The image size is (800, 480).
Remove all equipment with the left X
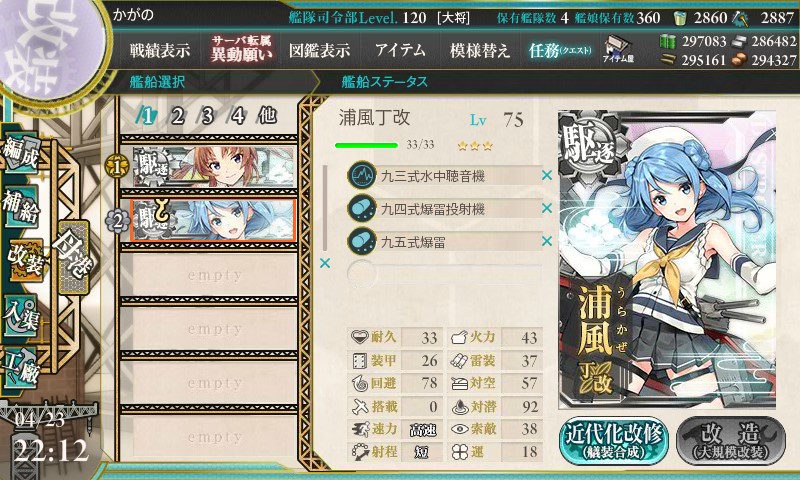324,263
